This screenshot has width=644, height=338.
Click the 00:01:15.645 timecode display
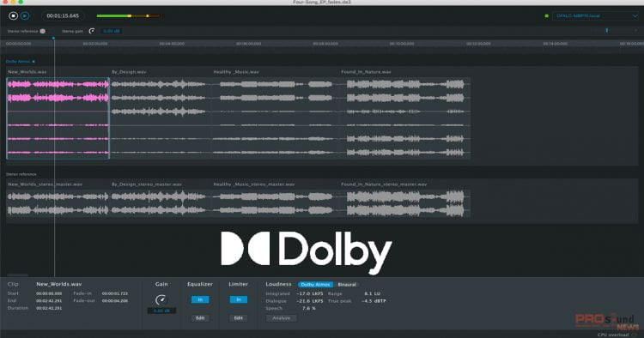63,16
